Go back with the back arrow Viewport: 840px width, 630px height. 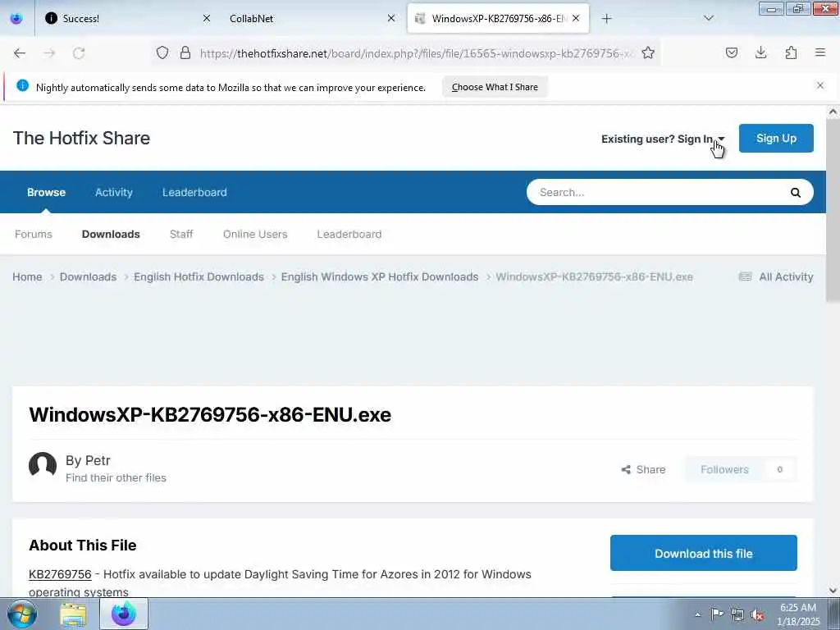point(20,53)
